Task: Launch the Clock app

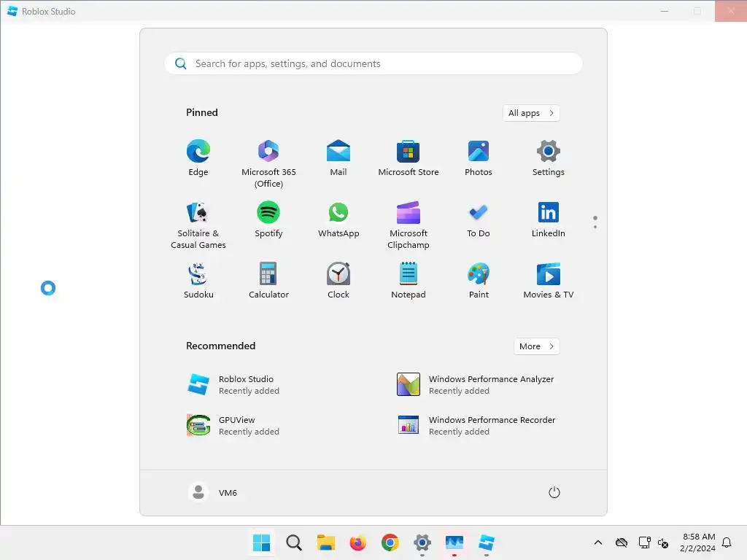Action: click(338, 281)
